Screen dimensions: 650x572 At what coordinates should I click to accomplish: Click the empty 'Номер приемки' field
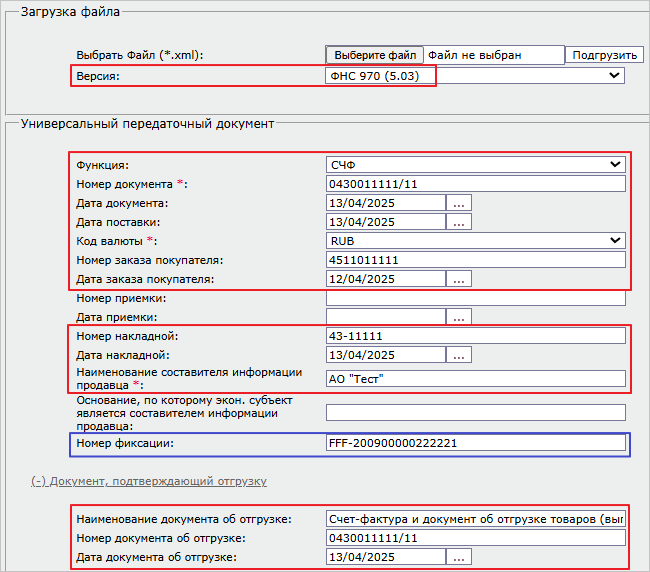[x=475, y=298]
